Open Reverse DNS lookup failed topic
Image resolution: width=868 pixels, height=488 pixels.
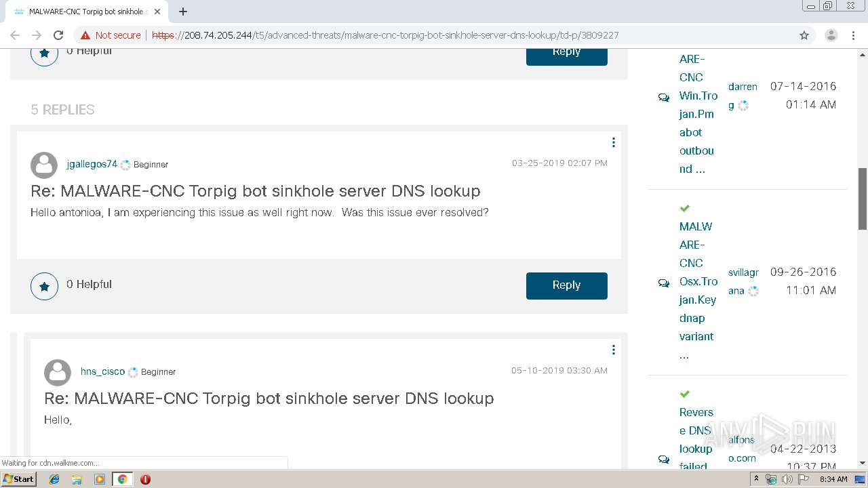tap(696, 439)
